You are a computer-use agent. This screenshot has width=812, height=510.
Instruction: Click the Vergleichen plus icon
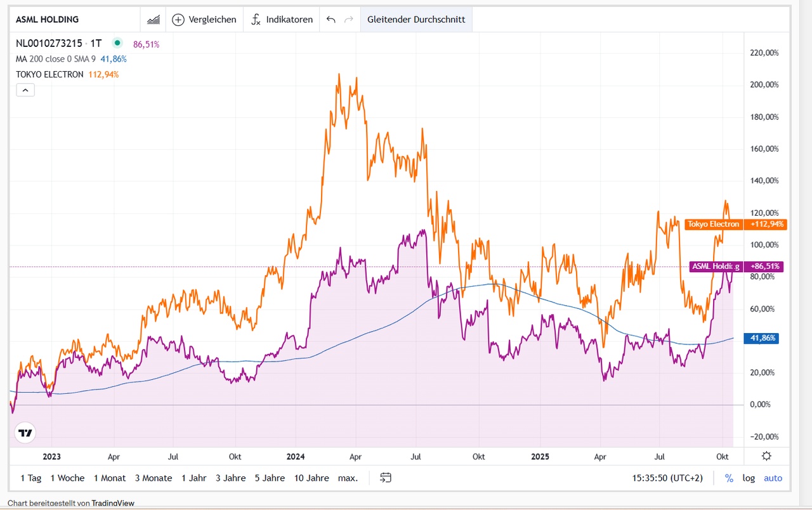click(178, 20)
